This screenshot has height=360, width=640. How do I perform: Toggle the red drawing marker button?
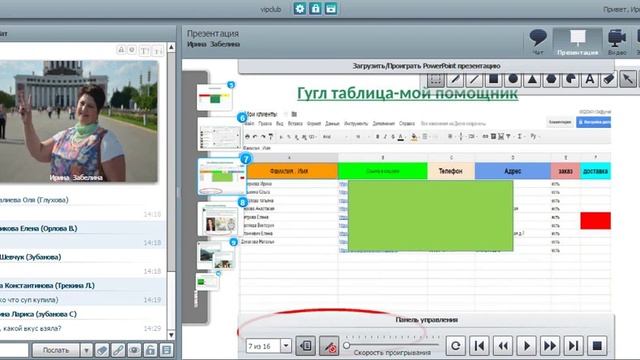pos(329,346)
